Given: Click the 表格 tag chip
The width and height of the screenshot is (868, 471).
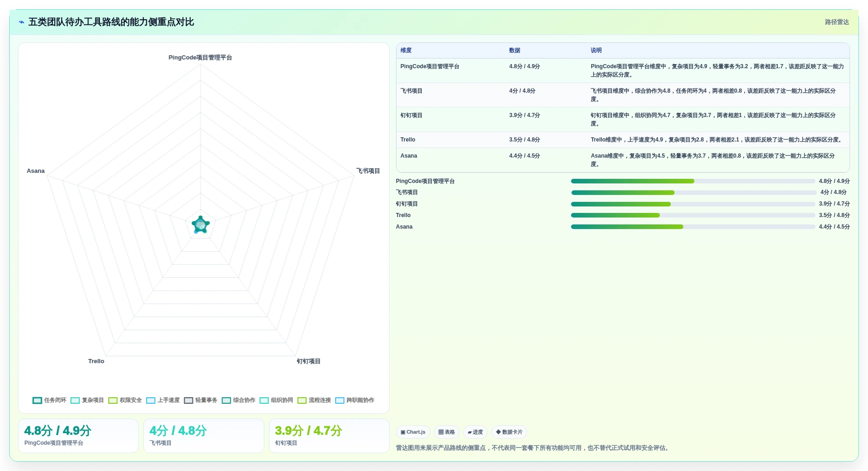Looking at the screenshot, I should (446, 432).
